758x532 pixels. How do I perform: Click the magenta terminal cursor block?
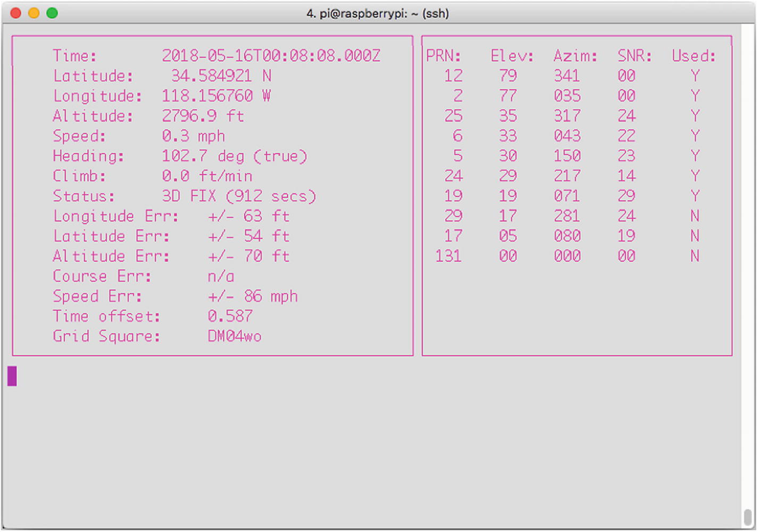[x=12, y=376]
